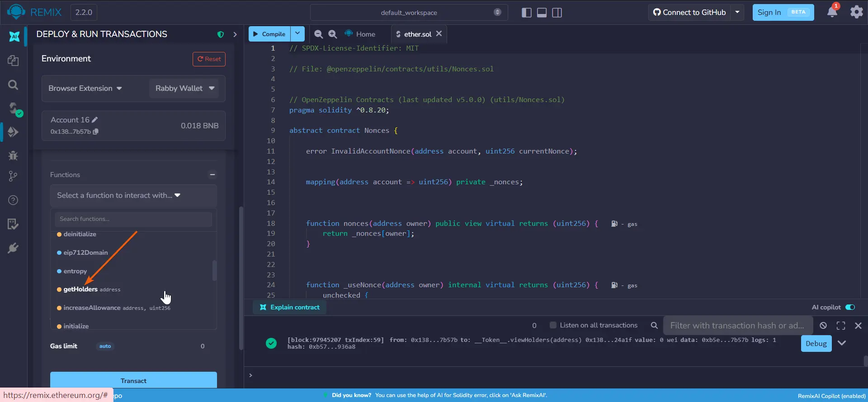
Task: Open the default_workspace selector
Action: pyautogui.click(x=409, y=13)
